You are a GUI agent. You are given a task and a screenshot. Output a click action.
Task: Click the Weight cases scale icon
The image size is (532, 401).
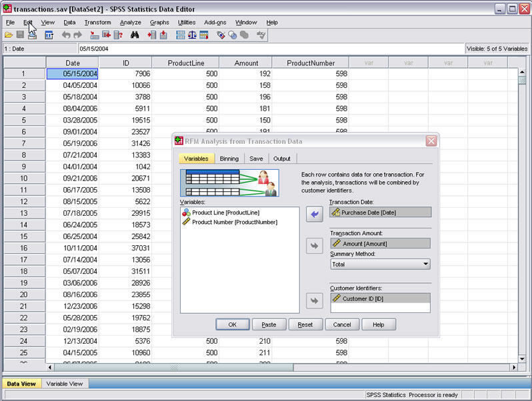[192, 35]
